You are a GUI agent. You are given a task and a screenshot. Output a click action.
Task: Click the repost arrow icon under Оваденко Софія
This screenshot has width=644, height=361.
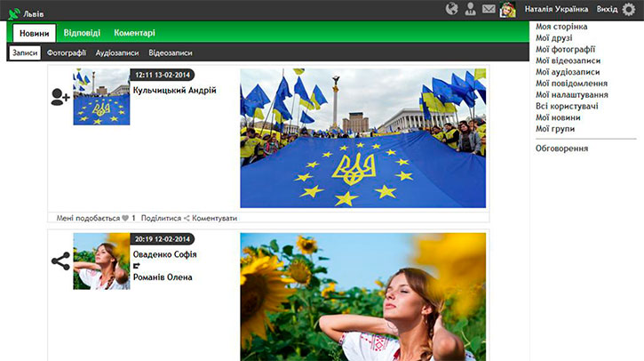[137, 266]
